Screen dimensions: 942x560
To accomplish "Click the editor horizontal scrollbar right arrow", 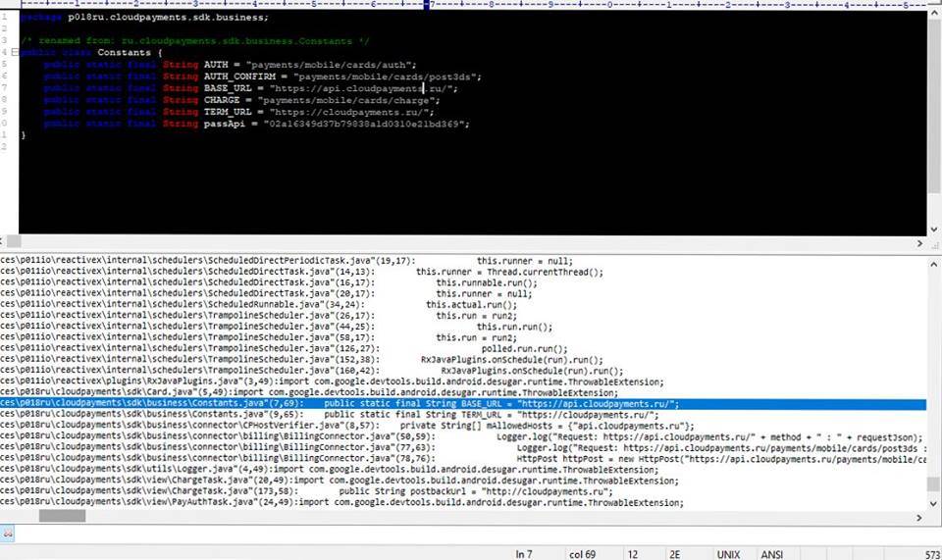I will pyautogui.click(x=919, y=243).
